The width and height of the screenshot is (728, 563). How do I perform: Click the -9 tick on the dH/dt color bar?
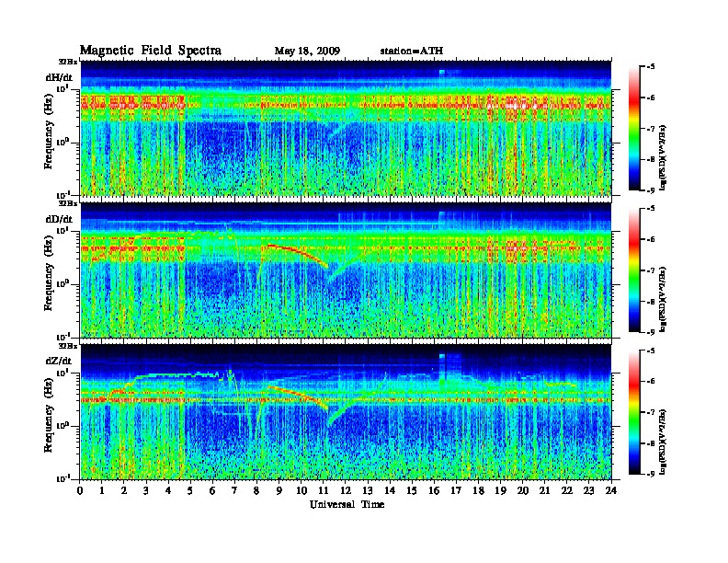[651, 190]
